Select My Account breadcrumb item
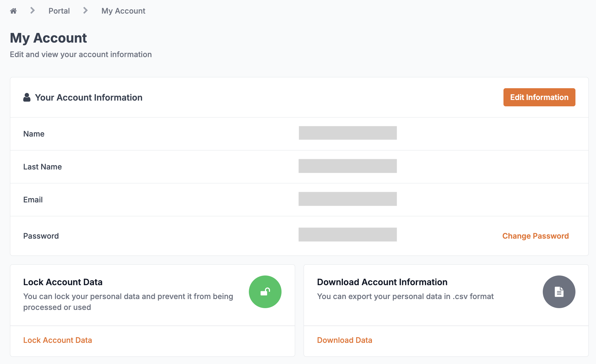Image resolution: width=596 pixels, height=364 pixels. 123,11
